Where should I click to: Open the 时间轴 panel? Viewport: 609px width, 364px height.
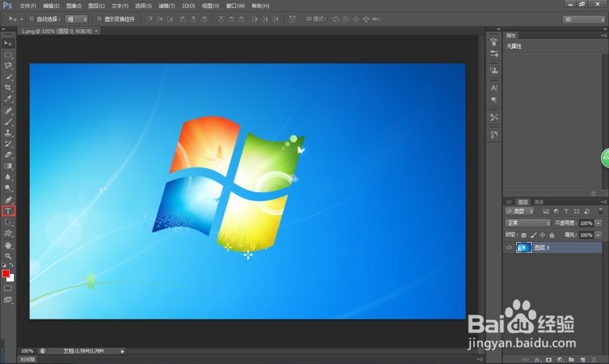click(27, 359)
